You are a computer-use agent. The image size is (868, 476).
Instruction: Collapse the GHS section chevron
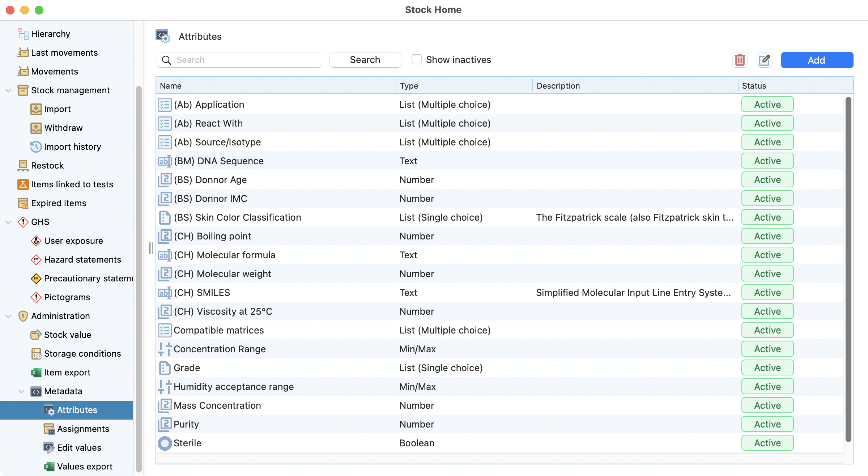[8, 222]
